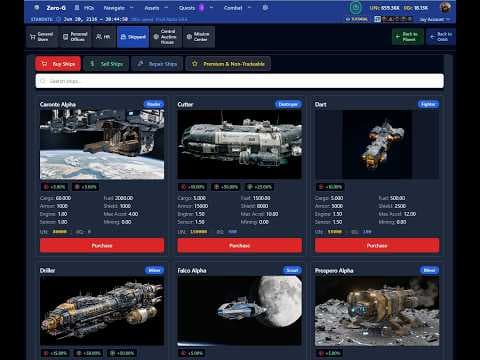
Task: Expand the Assets dropdown menu
Action: [156, 8]
